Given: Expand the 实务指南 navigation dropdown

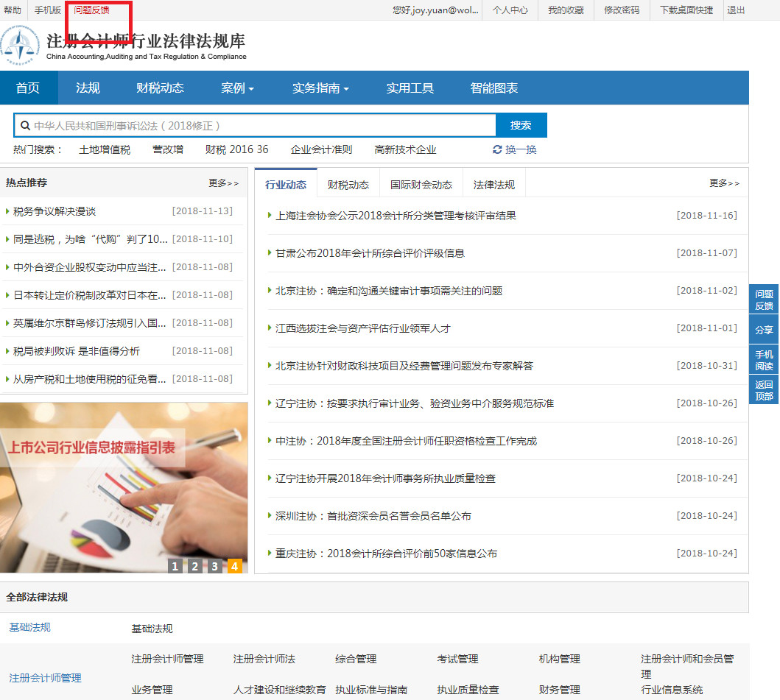Looking at the screenshot, I should coord(320,88).
